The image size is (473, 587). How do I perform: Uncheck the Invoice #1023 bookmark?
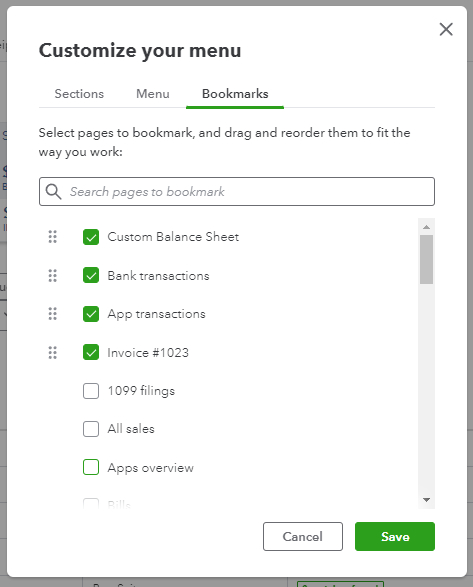click(91, 353)
